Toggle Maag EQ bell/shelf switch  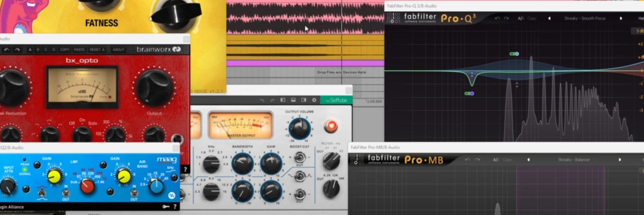pyautogui.click(x=42, y=193)
